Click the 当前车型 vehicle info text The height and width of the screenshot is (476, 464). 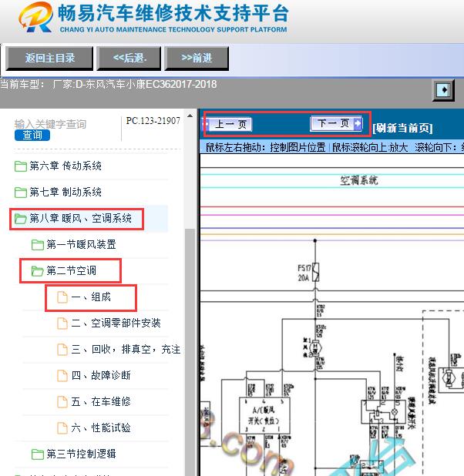click(109, 84)
